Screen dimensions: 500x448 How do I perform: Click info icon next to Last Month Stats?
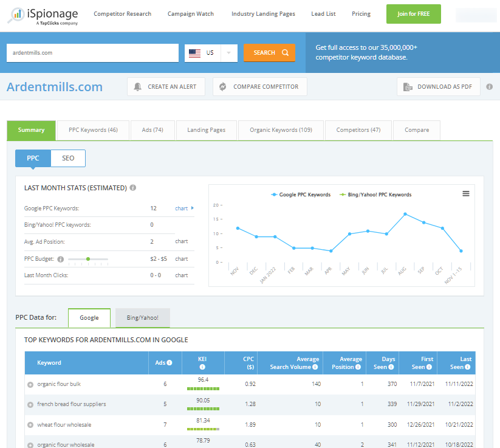(x=133, y=188)
